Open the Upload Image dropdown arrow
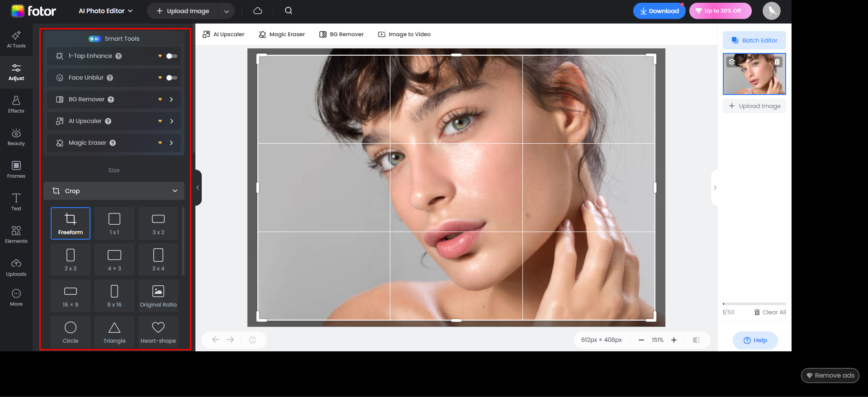The width and height of the screenshot is (868, 397). click(227, 11)
